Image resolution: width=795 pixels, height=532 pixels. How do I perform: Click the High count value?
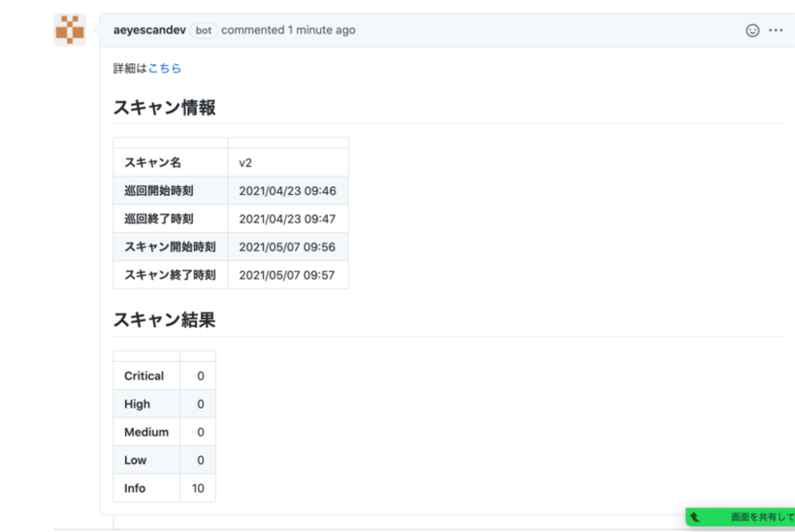point(201,404)
